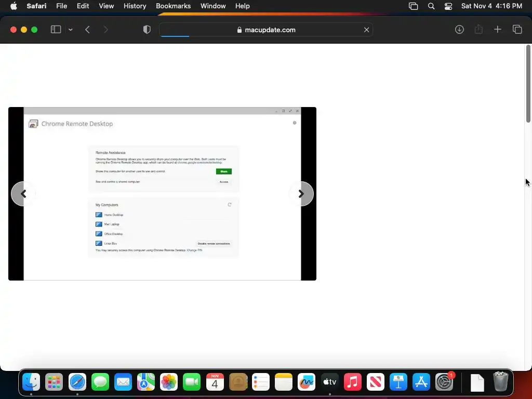Image resolution: width=532 pixels, height=399 pixels.
Task: Open the Help menu
Action: [243, 6]
